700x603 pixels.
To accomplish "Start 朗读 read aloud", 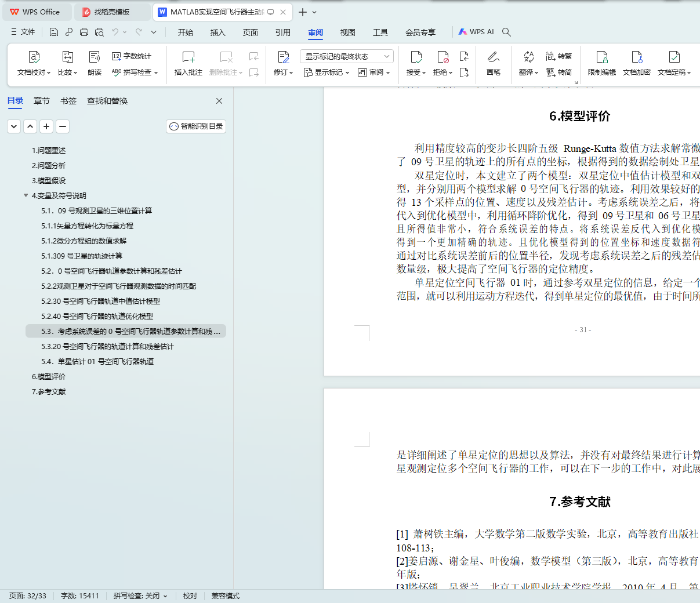I will click(x=95, y=64).
